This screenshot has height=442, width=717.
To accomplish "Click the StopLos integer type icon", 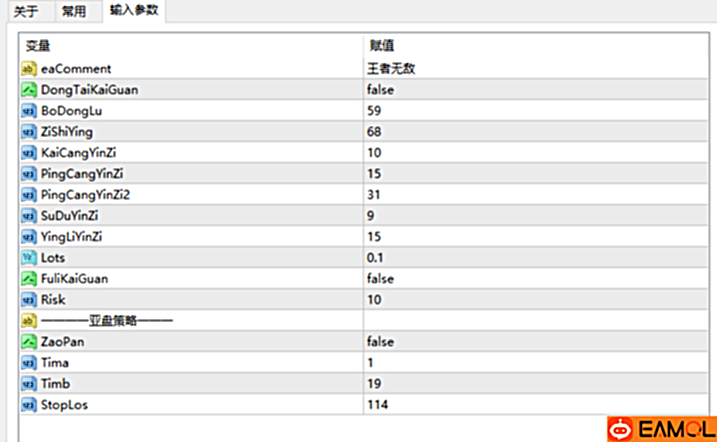I will pos(29,404).
